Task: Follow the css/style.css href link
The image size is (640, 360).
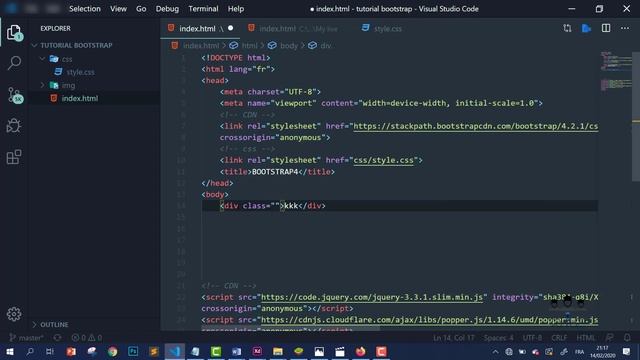Action: (x=383, y=160)
